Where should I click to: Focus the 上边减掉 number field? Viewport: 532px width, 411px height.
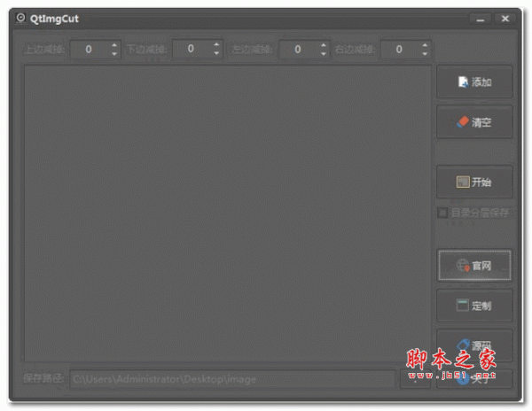[x=96, y=50]
